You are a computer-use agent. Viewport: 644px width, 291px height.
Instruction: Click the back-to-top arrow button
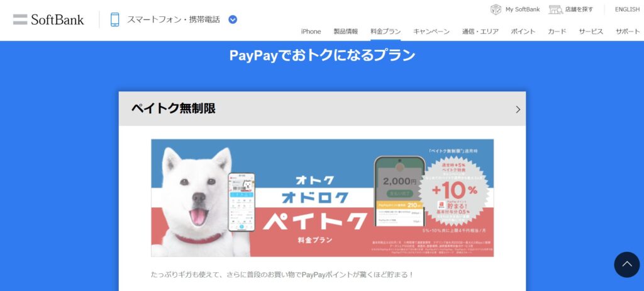coord(627,265)
